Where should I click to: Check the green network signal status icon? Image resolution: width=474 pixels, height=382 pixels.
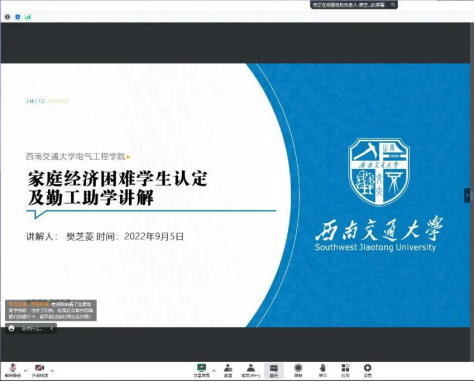28,17
